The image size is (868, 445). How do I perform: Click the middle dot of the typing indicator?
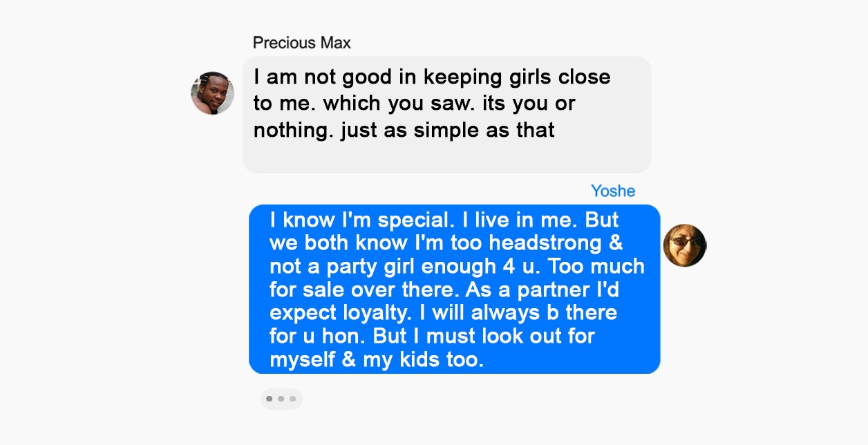tap(281, 399)
